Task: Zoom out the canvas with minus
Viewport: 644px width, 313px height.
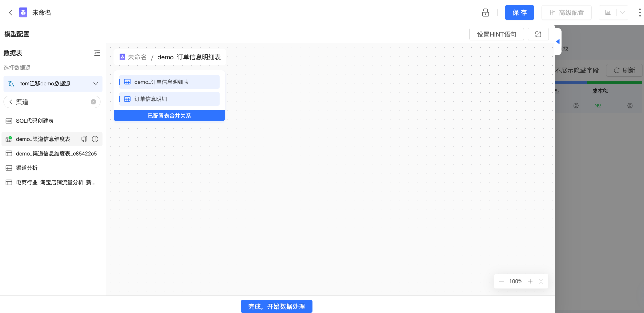Action: tap(501, 281)
